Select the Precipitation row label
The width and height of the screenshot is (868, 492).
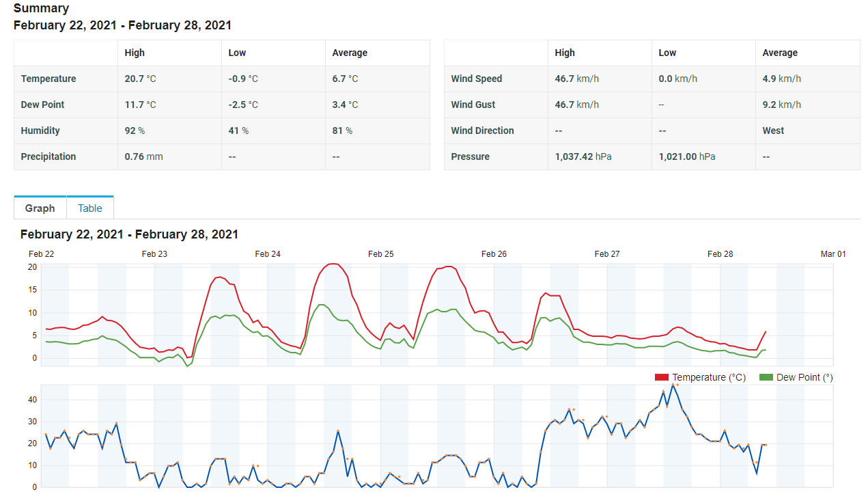[48, 156]
